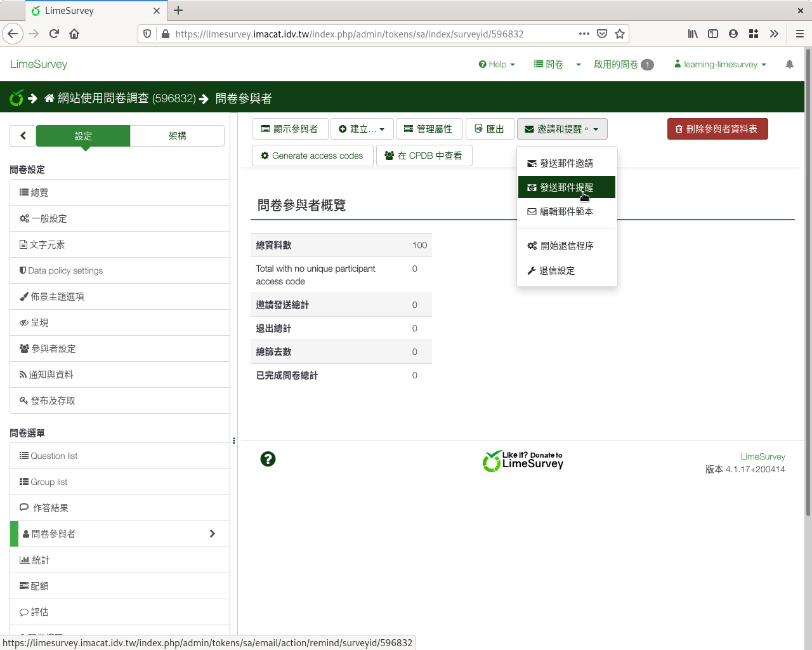Viewport: 812px width, 650px height.
Task: Click the home icon before survey title
Action: point(49,98)
